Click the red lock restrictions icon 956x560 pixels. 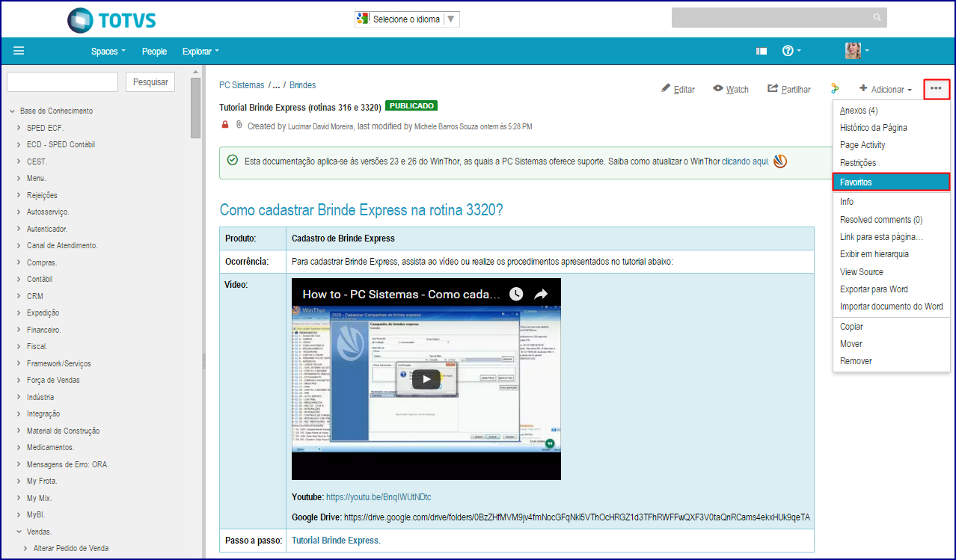click(x=225, y=125)
